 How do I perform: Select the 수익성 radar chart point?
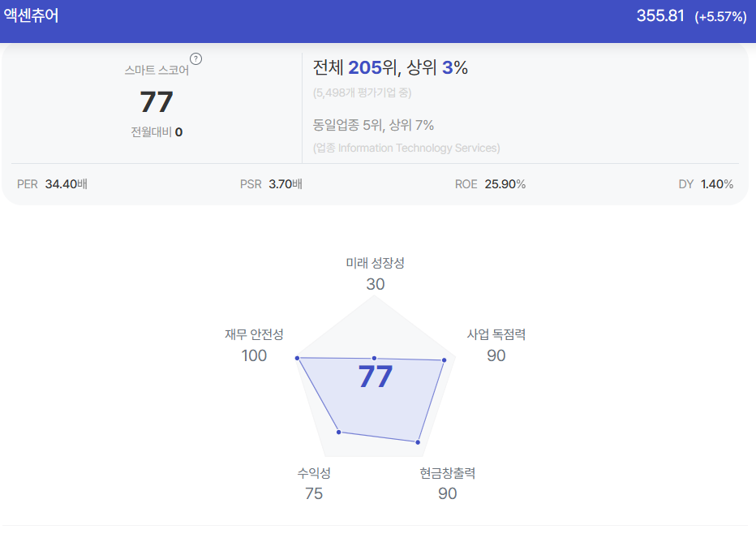tap(339, 432)
